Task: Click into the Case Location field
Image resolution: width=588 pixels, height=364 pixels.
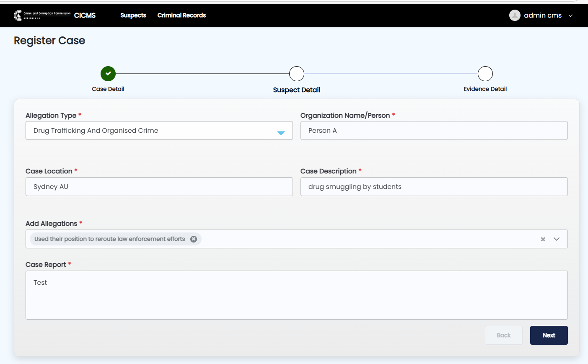Action: click(159, 187)
